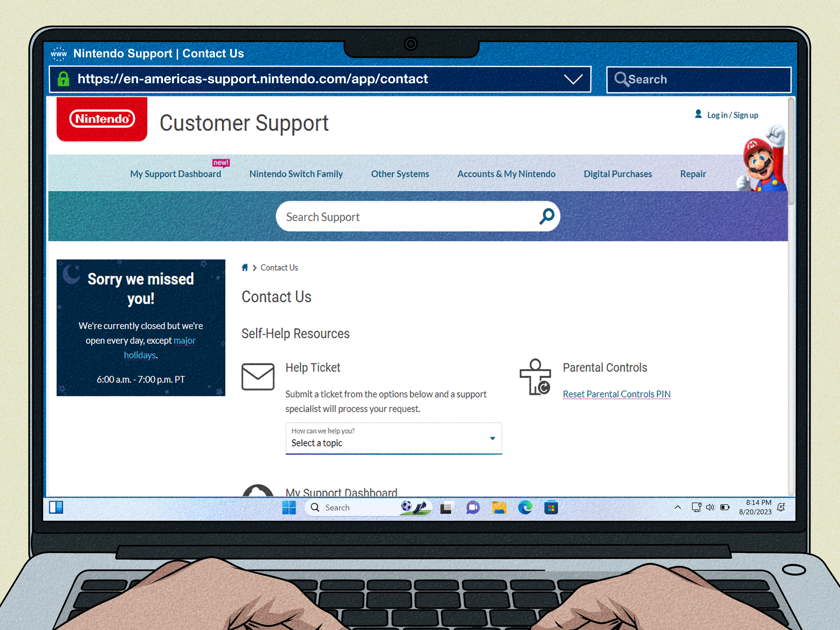Click the home breadcrumb icon

pyautogui.click(x=245, y=267)
